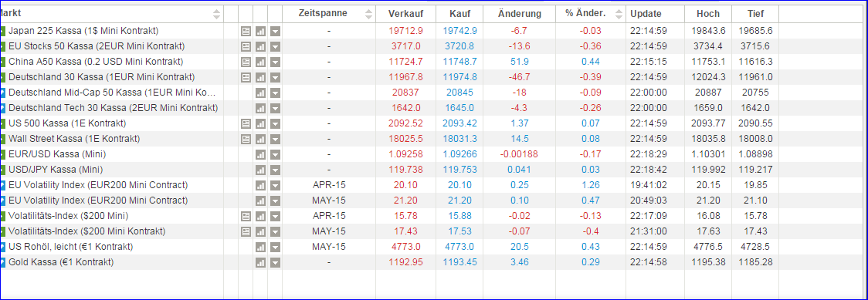This screenshot has width=868, height=300.
Task: Open dropdown arrow for EU Volatility Index MAY-15
Action: [x=275, y=201]
